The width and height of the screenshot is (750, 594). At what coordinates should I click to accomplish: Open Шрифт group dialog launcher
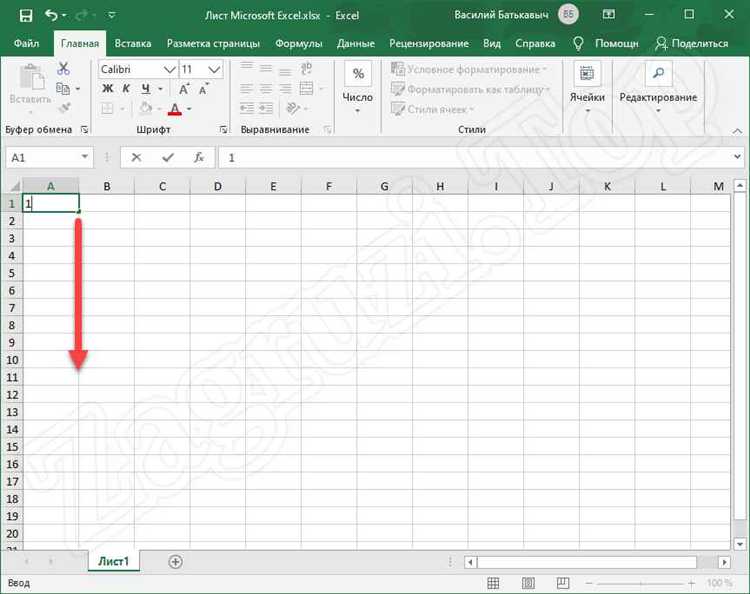pyautogui.click(x=223, y=130)
